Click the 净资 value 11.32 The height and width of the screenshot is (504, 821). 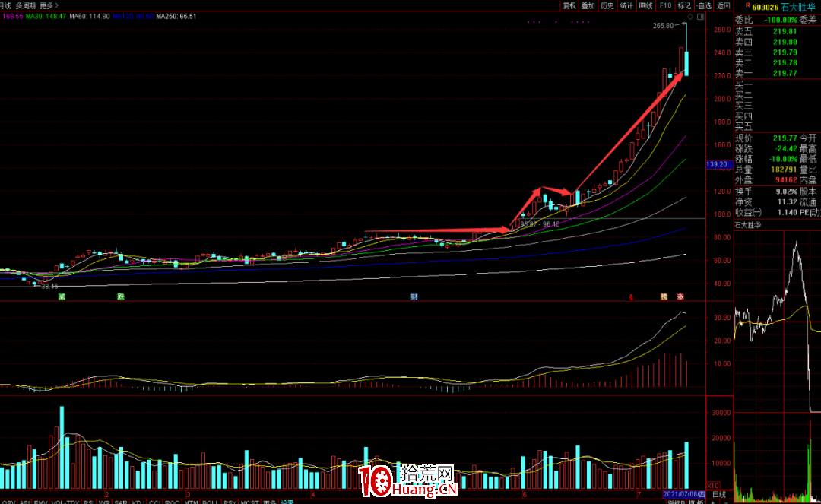click(x=787, y=202)
